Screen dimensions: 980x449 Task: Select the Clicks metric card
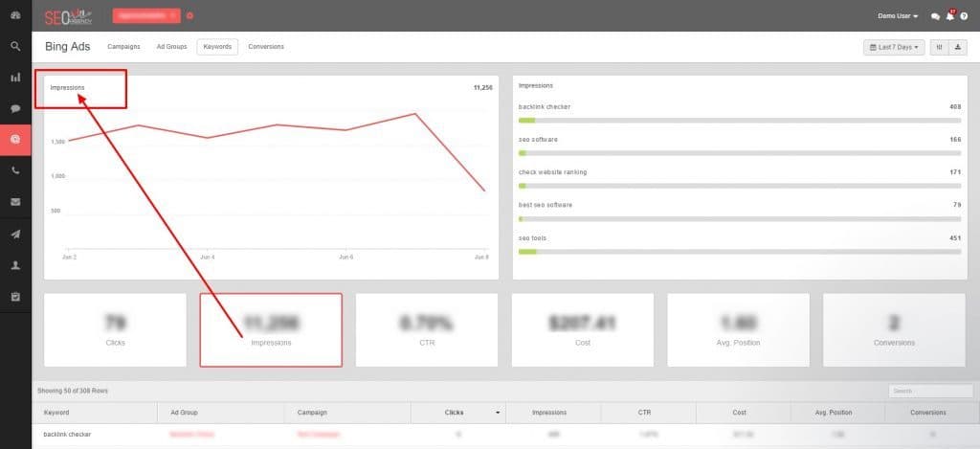pyautogui.click(x=115, y=330)
